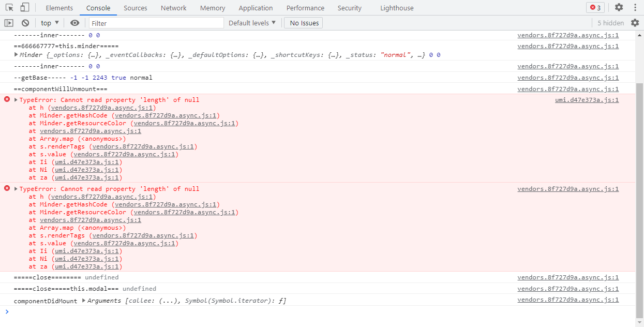644x327 pixels.
Task: Open Minder.getHashCode link in first error
Action: click(x=166, y=115)
